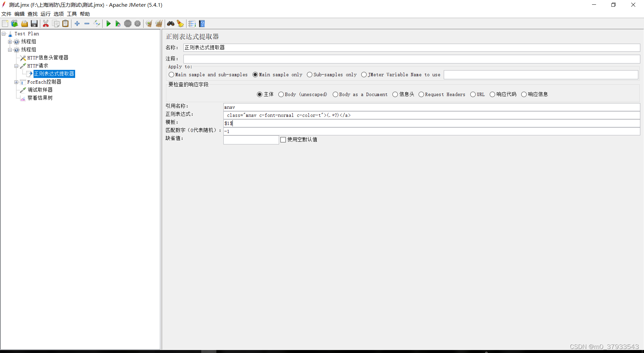644x353 pixels.
Task: Open help with question mark icon
Action: click(x=202, y=24)
